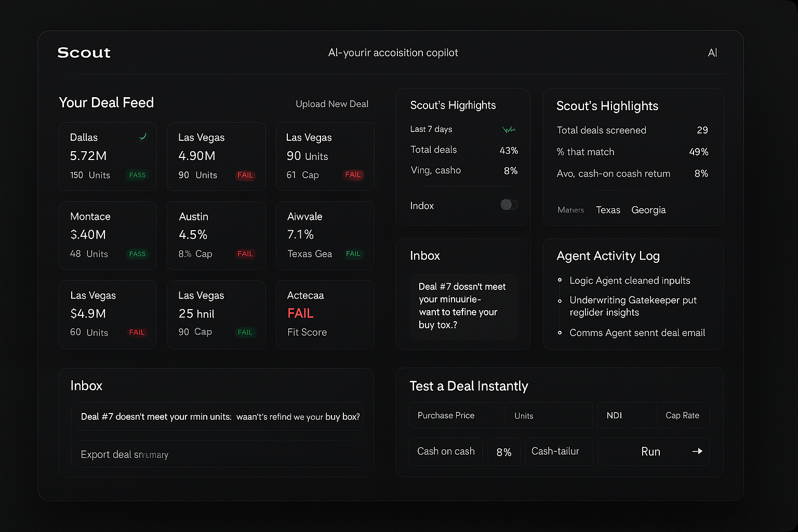Click the 8% cash on cash value box
798x532 pixels.
pos(503,452)
